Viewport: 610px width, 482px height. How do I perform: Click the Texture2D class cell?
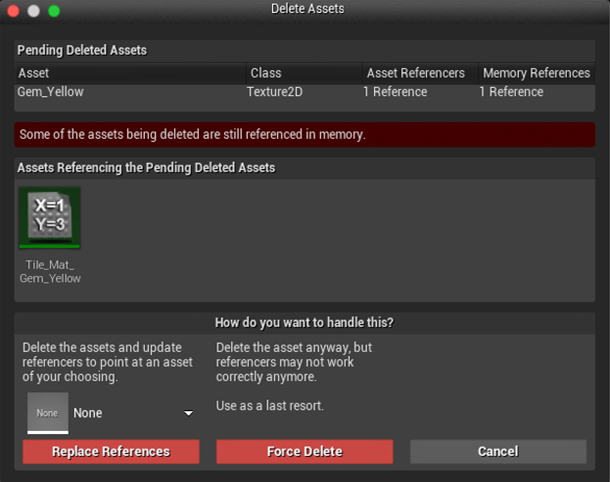click(275, 92)
